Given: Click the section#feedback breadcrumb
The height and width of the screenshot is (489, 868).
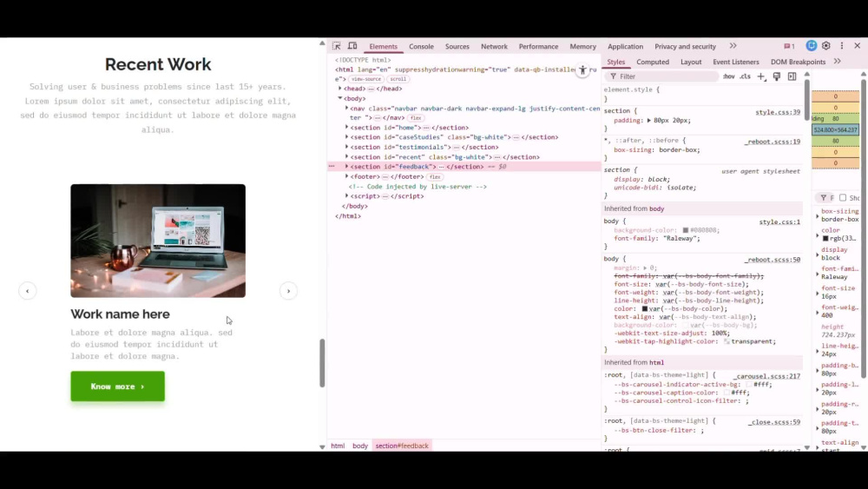Looking at the screenshot, I should 402,446.
